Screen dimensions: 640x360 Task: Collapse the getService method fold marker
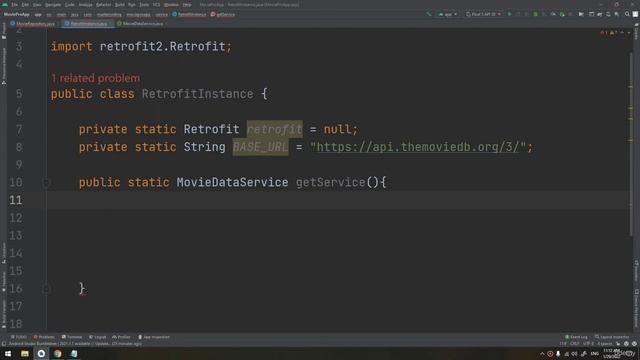tap(46, 182)
